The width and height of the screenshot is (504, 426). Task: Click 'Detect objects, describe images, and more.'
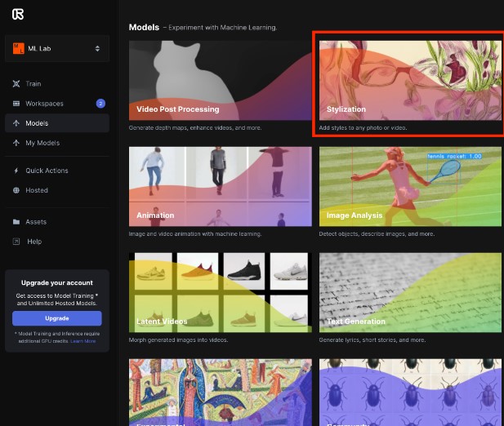point(377,234)
